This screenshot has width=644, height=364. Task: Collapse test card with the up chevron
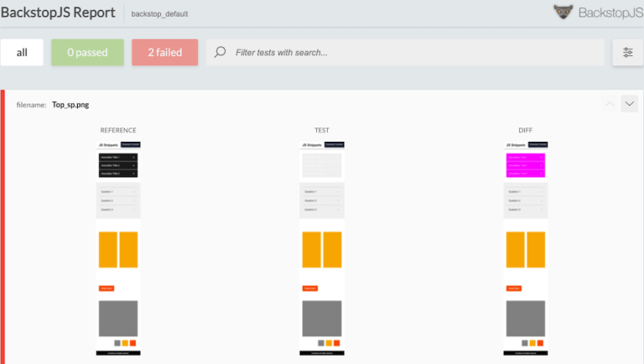click(609, 104)
